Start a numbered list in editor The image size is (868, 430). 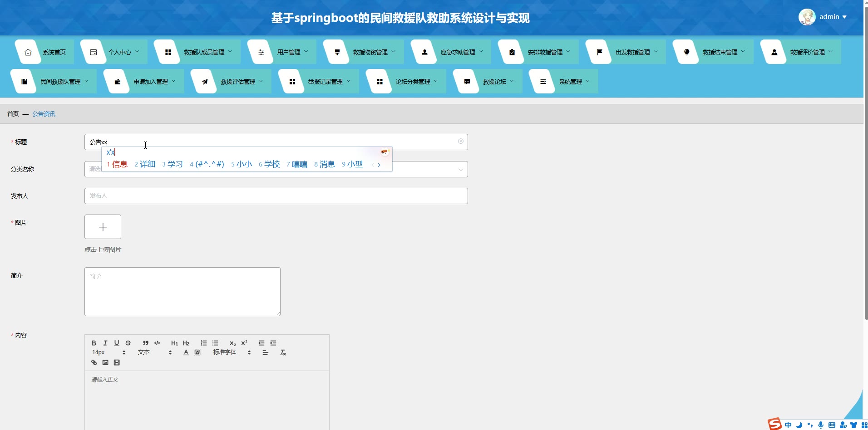pyautogui.click(x=204, y=343)
